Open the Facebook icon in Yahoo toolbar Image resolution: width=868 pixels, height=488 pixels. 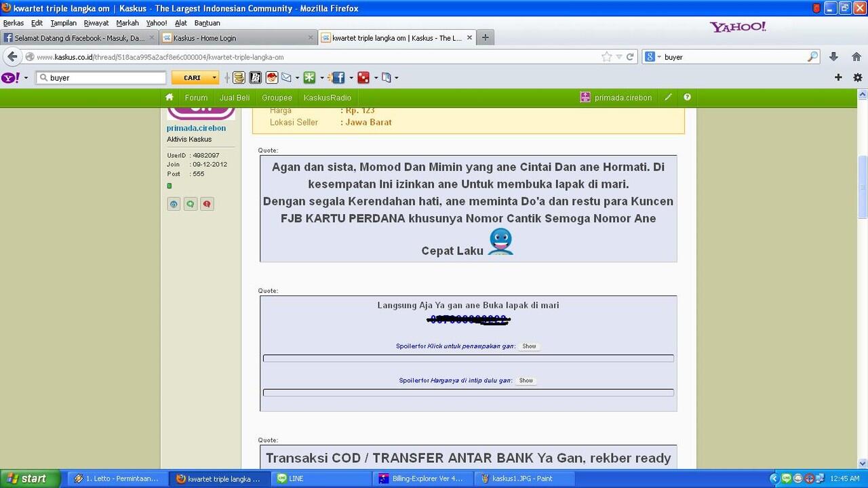(x=338, y=78)
